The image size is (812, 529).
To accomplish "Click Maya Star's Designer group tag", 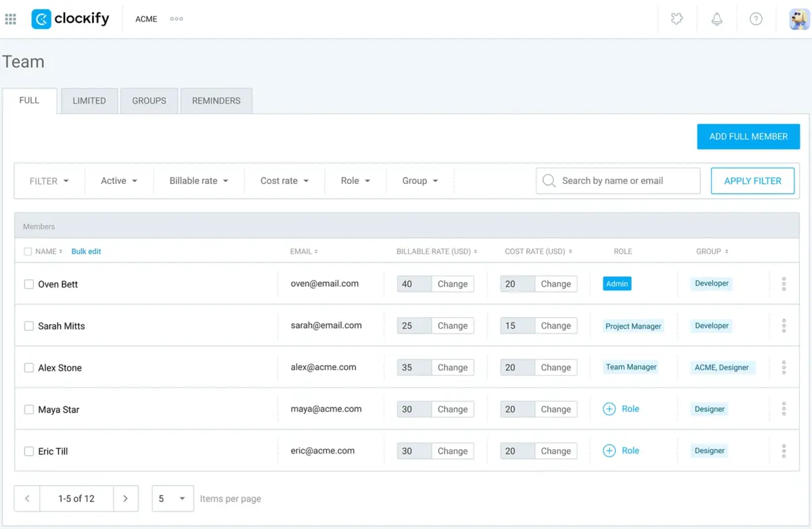I will coord(710,409).
